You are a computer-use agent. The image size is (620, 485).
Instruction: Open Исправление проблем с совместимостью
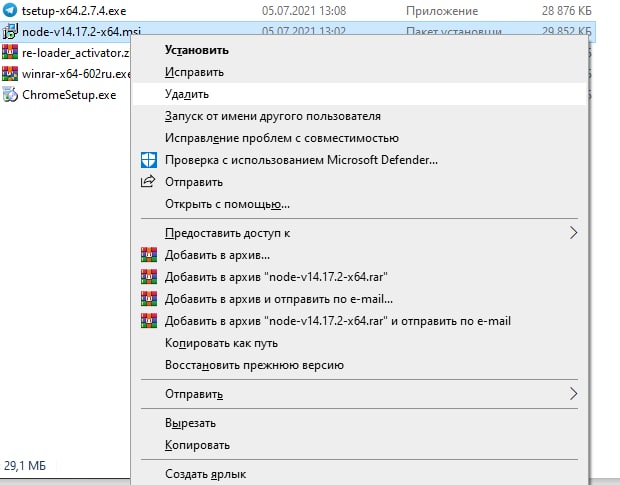359,138
